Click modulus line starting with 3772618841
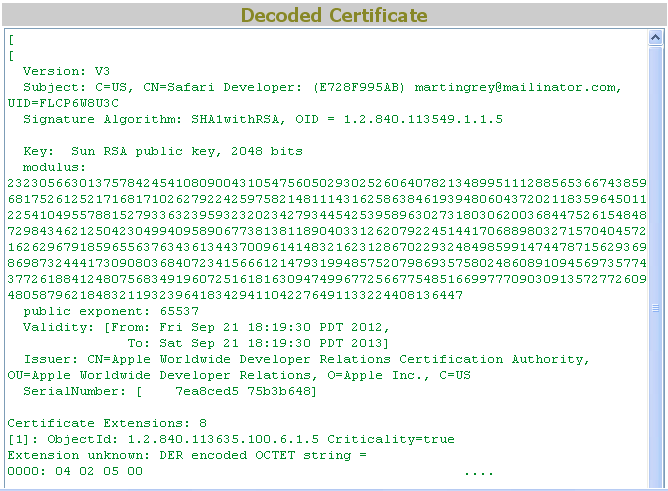Viewport: 668px width, 491px height. [327, 279]
